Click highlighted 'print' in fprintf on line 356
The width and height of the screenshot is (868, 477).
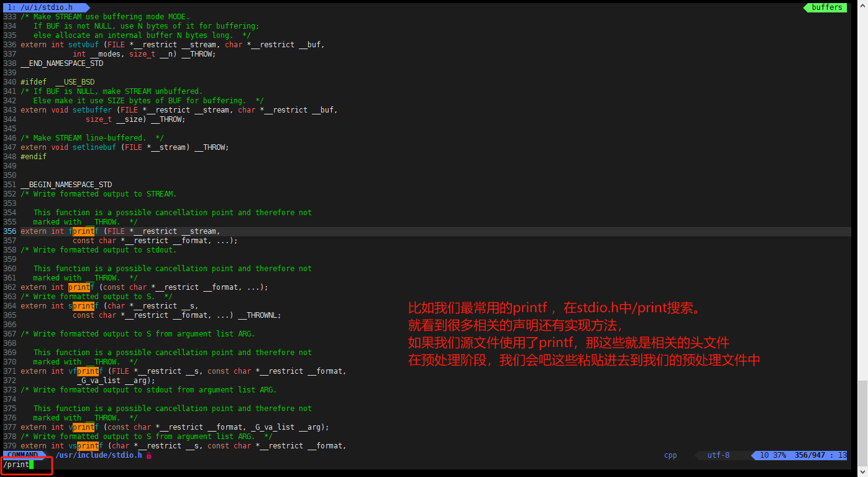coord(83,231)
